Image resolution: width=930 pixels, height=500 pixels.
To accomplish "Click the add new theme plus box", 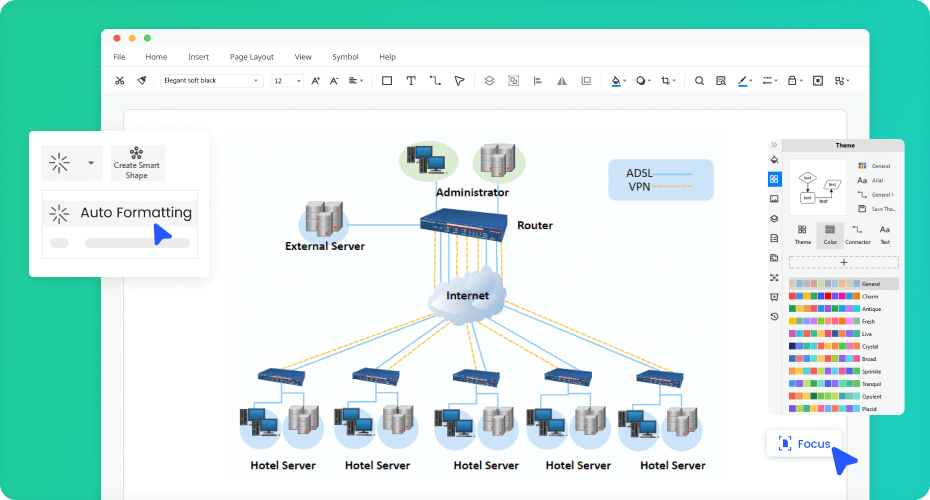I will pyautogui.click(x=843, y=262).
